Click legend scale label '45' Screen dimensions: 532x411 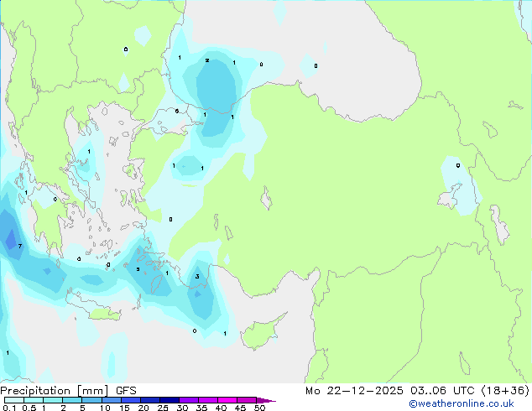click(240, 408)
